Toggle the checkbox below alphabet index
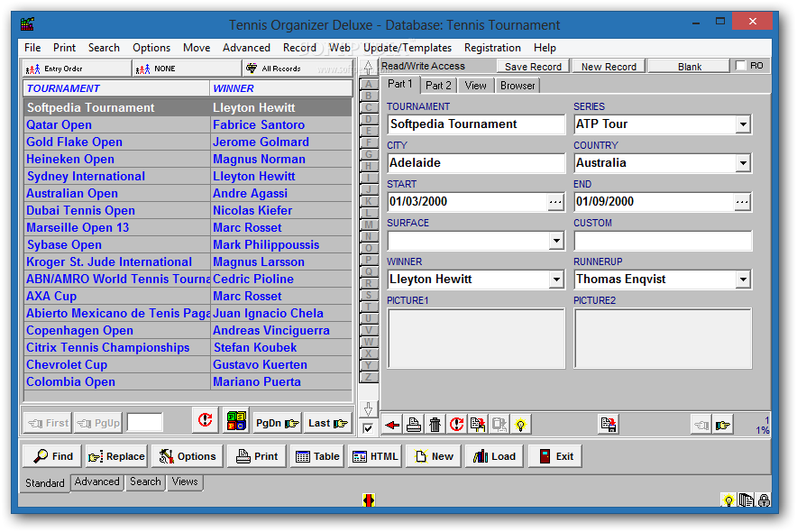Viewport: 797px width, 532px height. click(368, 428)
